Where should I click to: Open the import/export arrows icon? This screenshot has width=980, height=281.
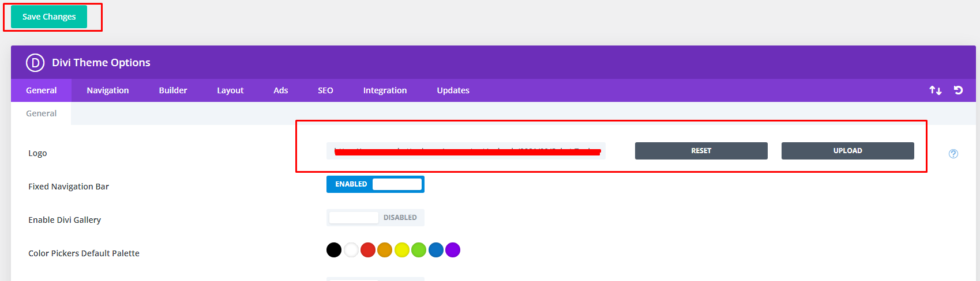point(935,90)
